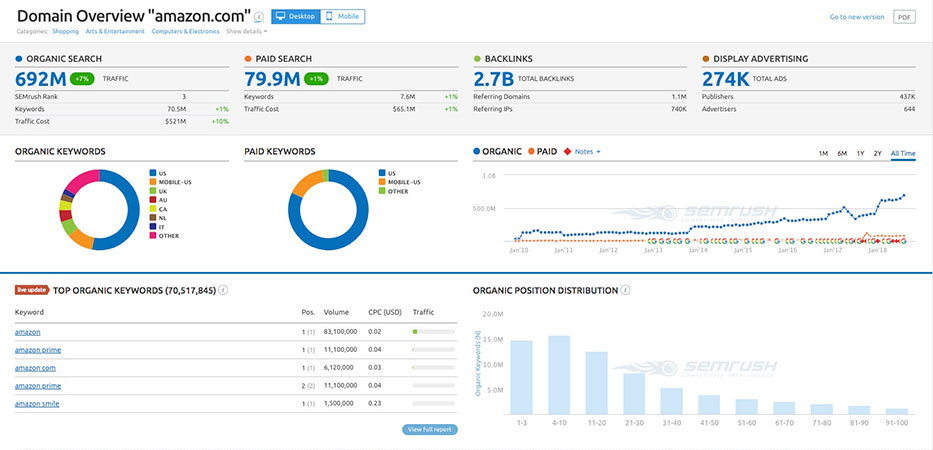
Task: Open amazon prime keyword with position 1
Action: [x=38, y=350]
